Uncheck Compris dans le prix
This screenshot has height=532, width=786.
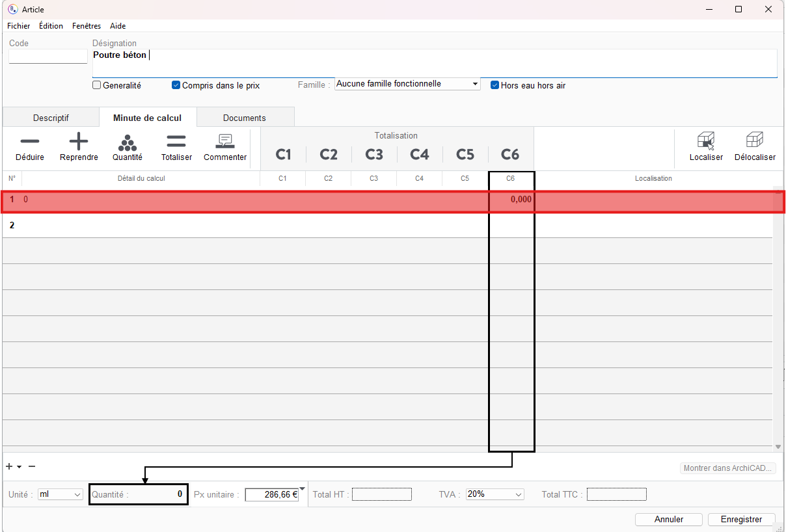pyautogui.click(x=176, y=85)
